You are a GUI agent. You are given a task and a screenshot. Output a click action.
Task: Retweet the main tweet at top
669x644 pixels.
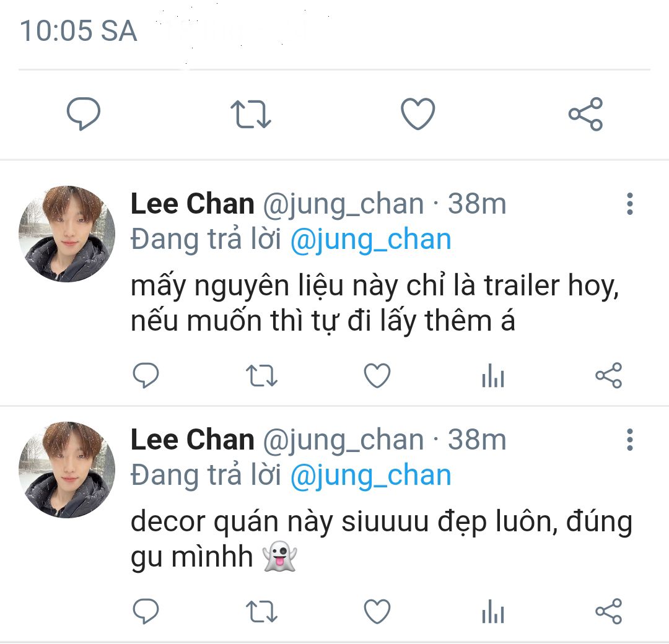click(251, 114)
